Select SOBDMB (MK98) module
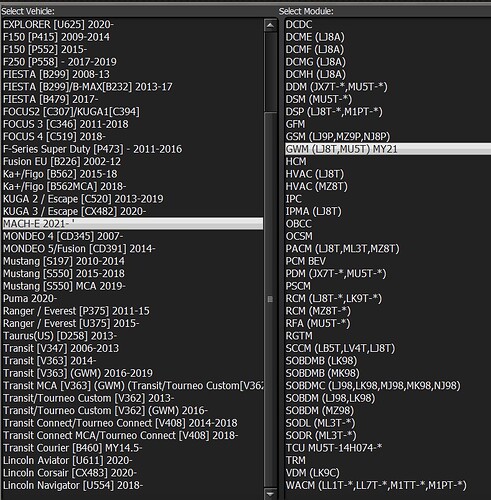 click(322, 373)
